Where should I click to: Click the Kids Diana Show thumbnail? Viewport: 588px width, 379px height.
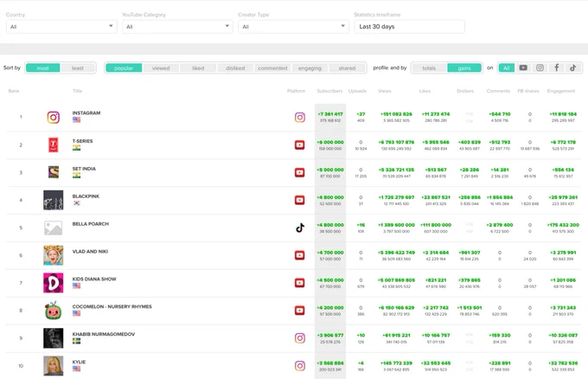pos(54,283)
